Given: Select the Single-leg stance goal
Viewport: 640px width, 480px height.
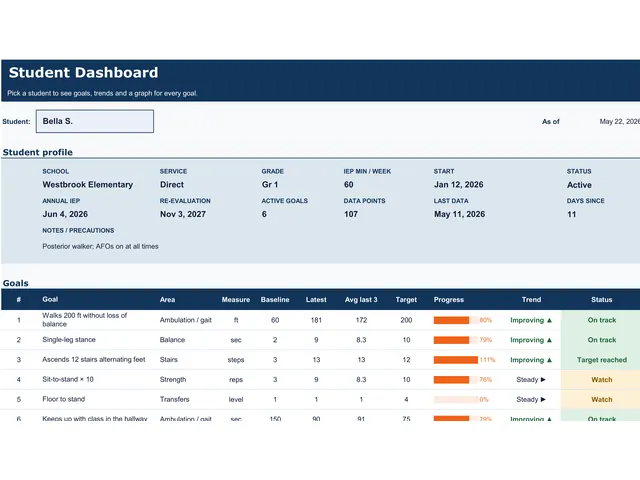Looking at the screenshot, I should click(x=69, y=340).
